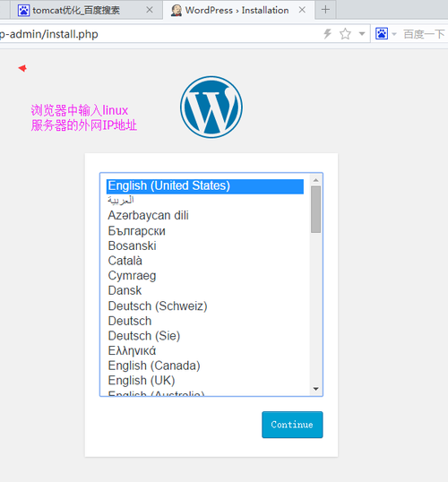Viewport: 448px width, 482px height.
Task: Select Cymraeg language option
Action: [205, 276]
